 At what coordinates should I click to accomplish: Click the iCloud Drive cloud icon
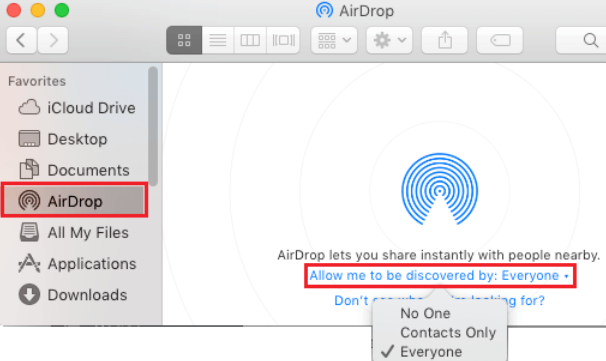click(x=29, y=107)
